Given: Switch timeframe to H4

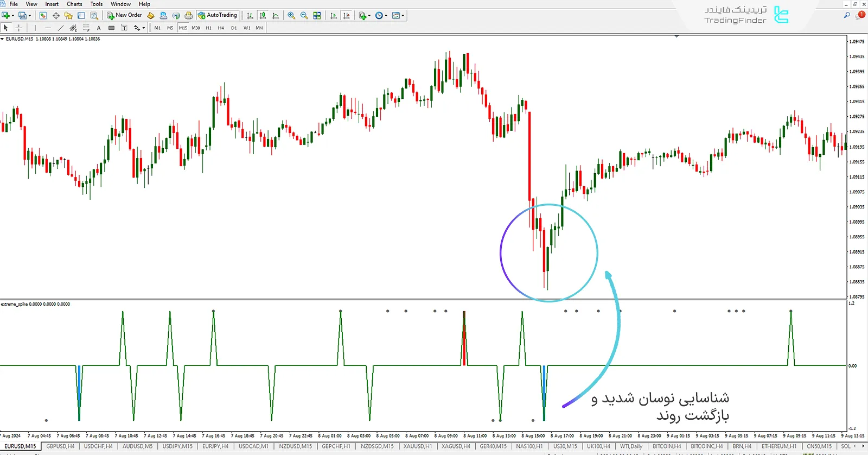Looking at the screenshot, I should pos(221,28).
